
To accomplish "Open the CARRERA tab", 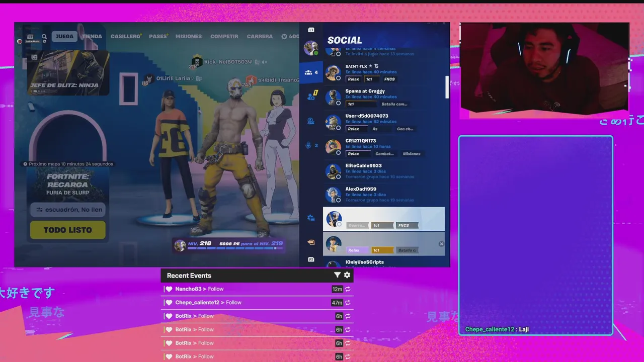I will pyautogui.click(x=260, y=36).
